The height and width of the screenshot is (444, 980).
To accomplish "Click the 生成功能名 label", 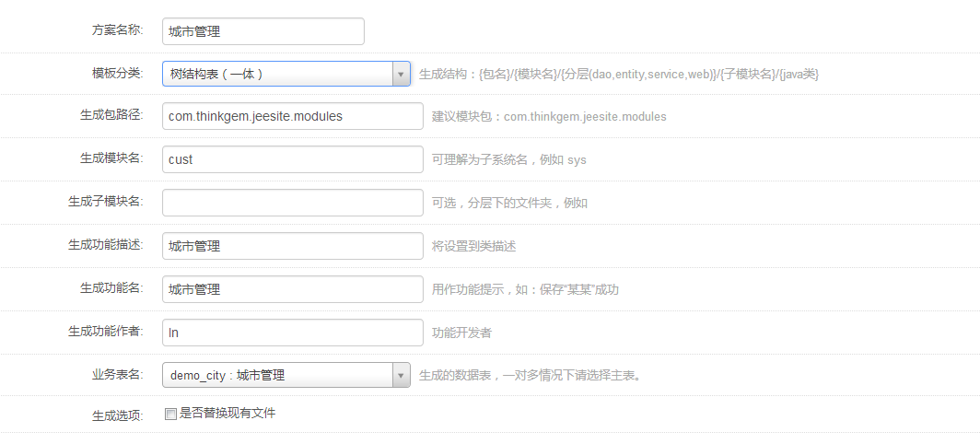I will (111, 287).
